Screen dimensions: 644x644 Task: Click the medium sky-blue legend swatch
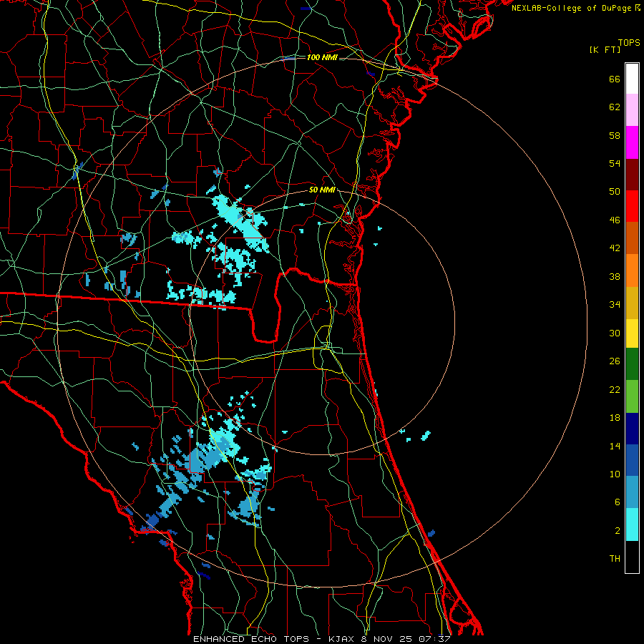coord(632,492)
